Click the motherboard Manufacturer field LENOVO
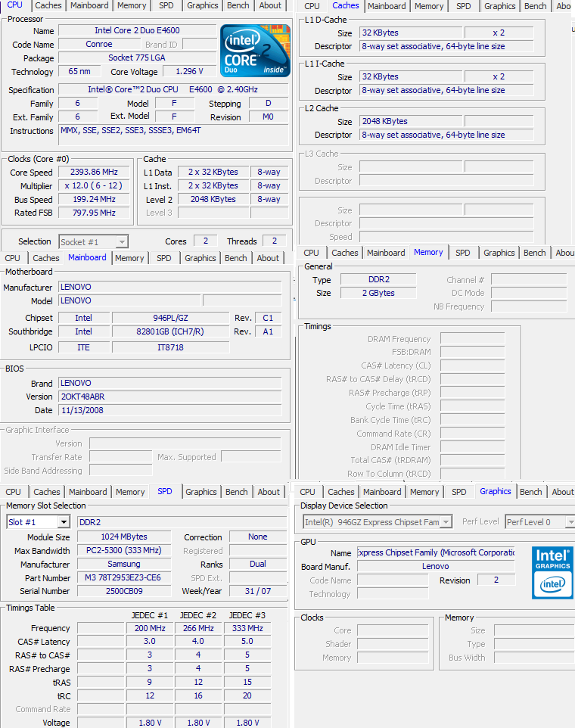This screenshot has height=728, width=575. (170, 287)
